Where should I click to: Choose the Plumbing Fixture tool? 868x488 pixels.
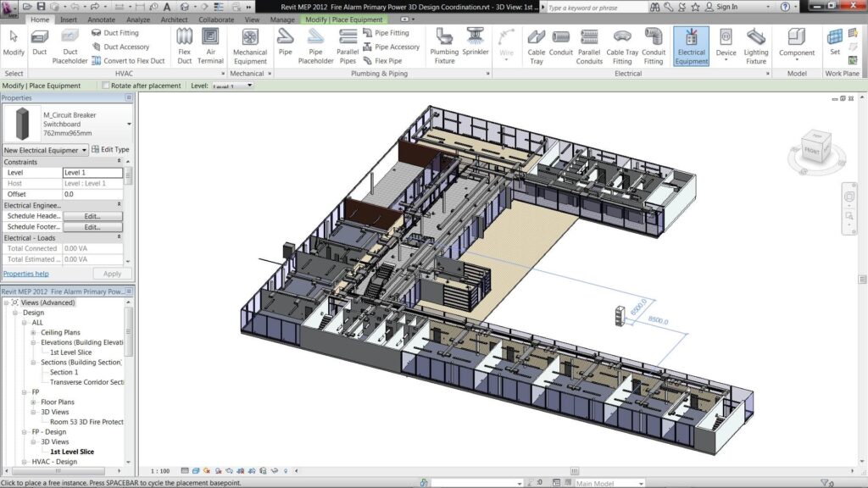[x=444, y=45]
